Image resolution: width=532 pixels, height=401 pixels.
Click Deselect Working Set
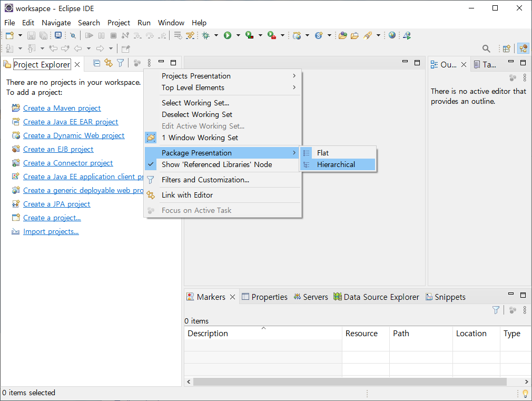pos(223,114)
